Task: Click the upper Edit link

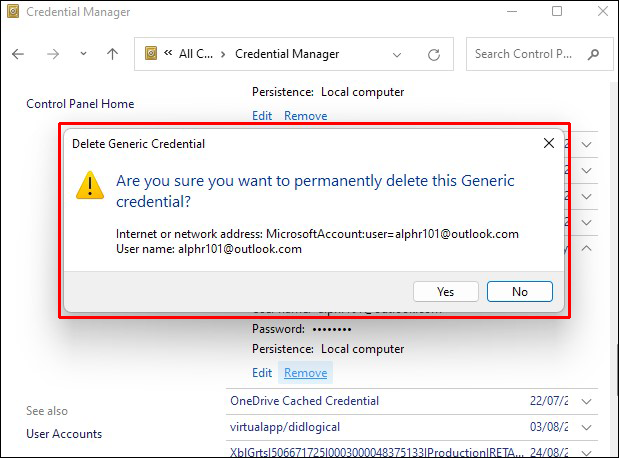Action: coord(262,116)
